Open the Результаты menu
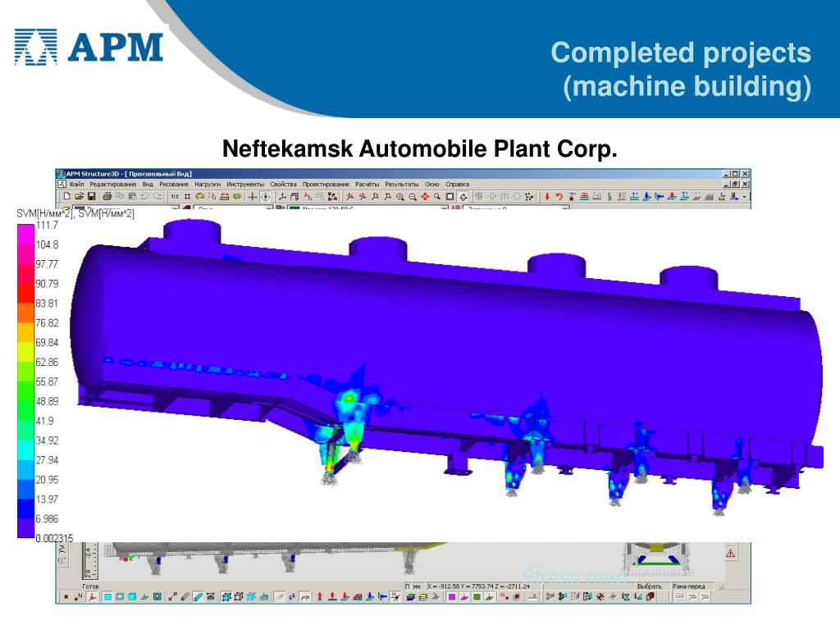The width and height of the screenshot is (840, 630). point(402,185)
